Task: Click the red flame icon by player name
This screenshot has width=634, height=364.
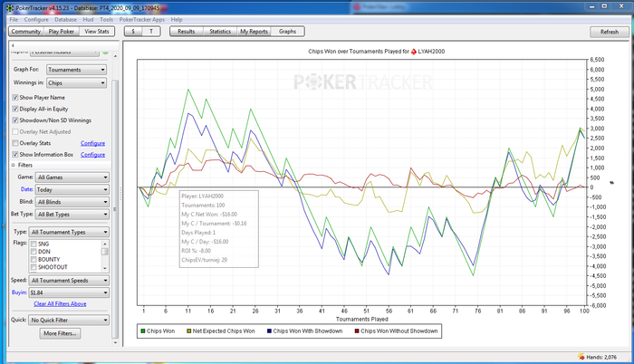Action: pos(416,52)
